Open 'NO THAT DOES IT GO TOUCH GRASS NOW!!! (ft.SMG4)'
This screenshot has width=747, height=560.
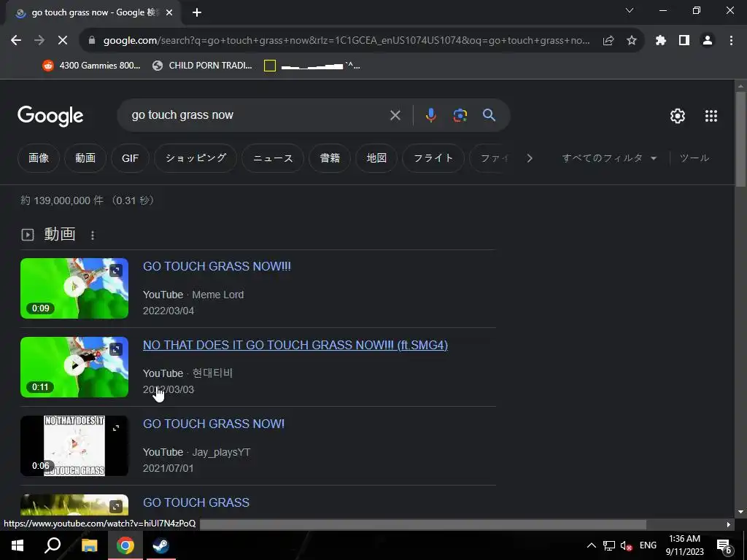click(295, 345)
